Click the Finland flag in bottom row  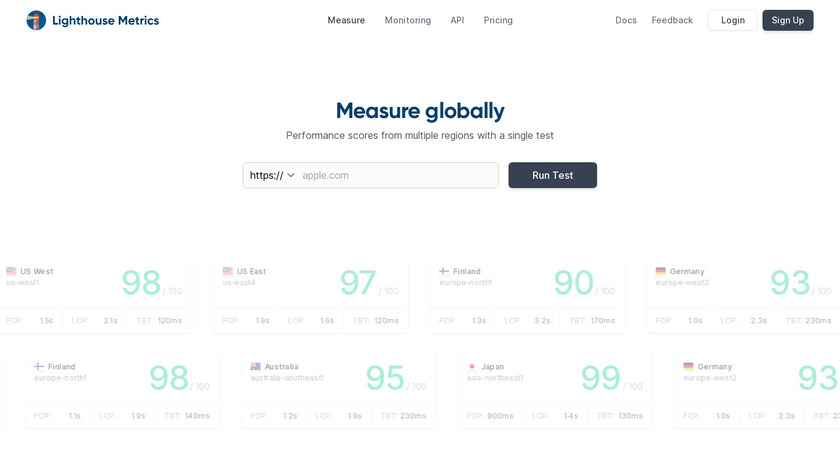(x=39, y=366)
